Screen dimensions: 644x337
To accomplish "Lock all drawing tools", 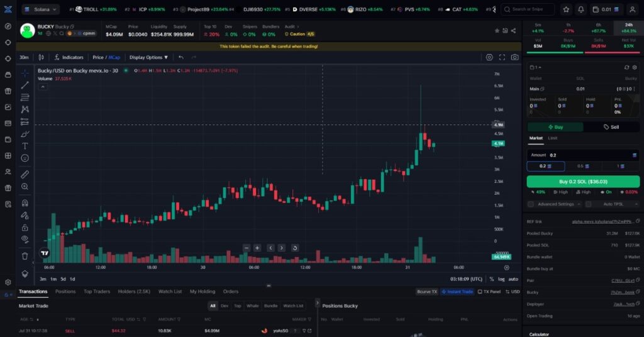I will [x=25, y=228].
